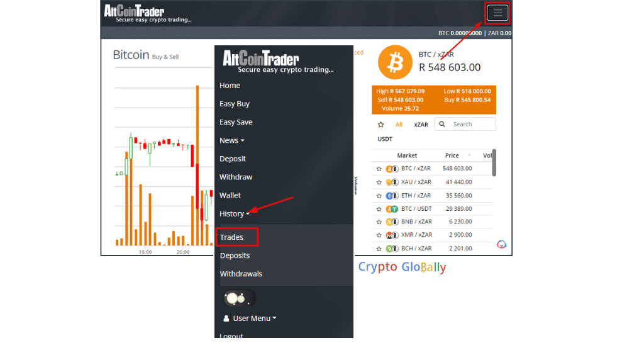The width and height of the screenshot is (644, 348).
Task: Open Easy Save menu item
Action: (236, 123)
